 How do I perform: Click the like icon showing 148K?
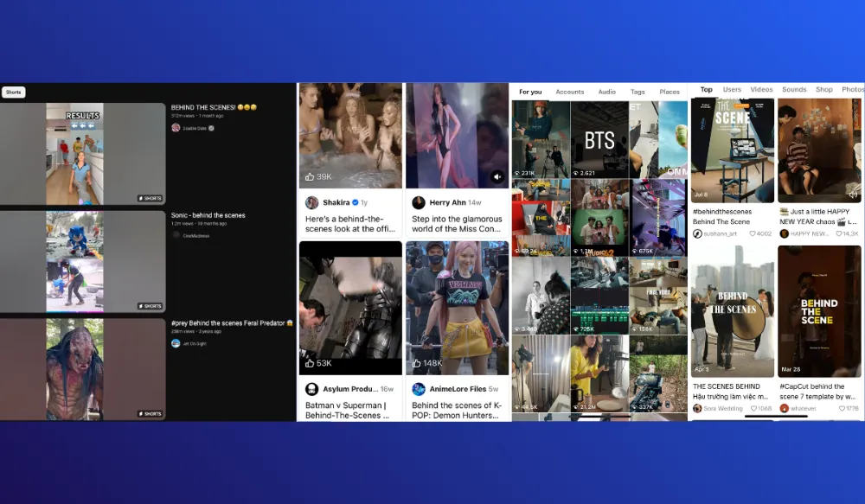pos(416,364)
